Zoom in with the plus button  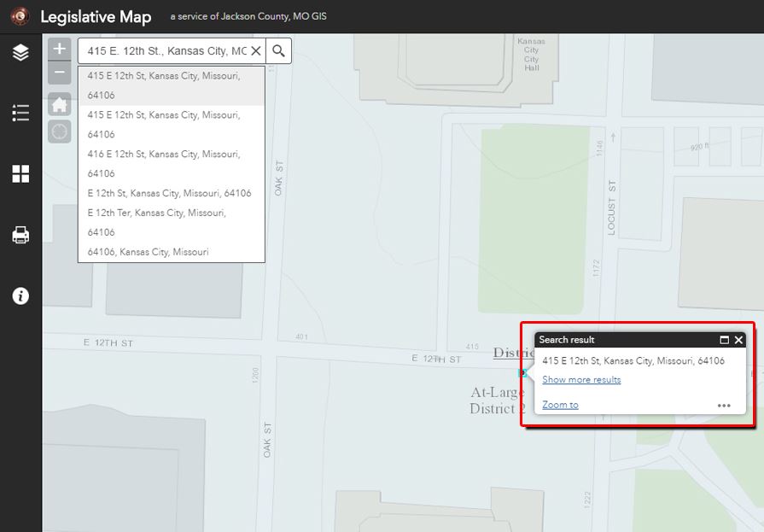[x=59, y=50]
